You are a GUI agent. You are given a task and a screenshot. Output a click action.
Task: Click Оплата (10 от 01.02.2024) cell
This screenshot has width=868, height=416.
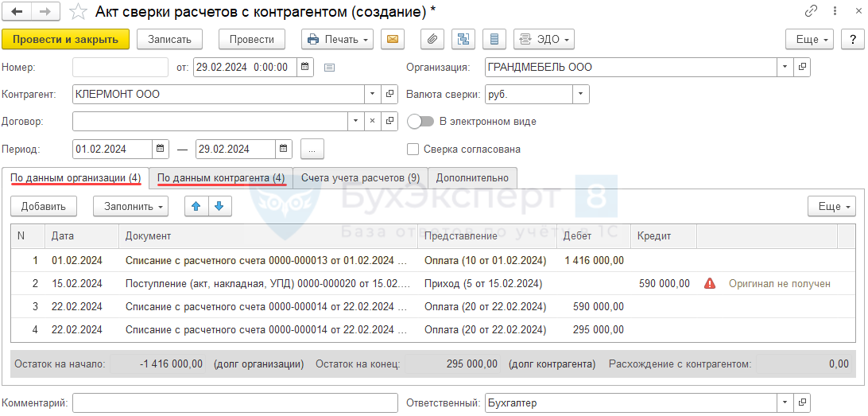click(x=487, y=260)
